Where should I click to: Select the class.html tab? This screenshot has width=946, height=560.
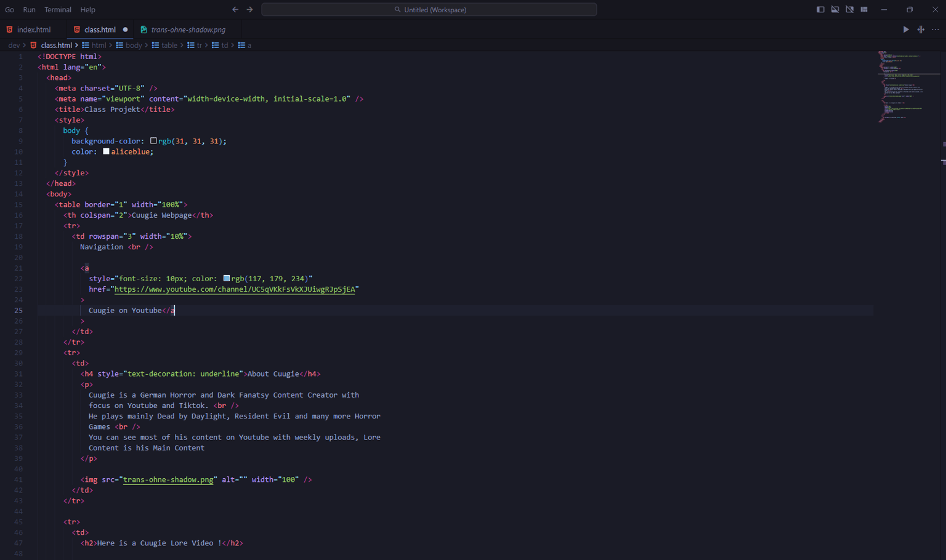(100, 30)
